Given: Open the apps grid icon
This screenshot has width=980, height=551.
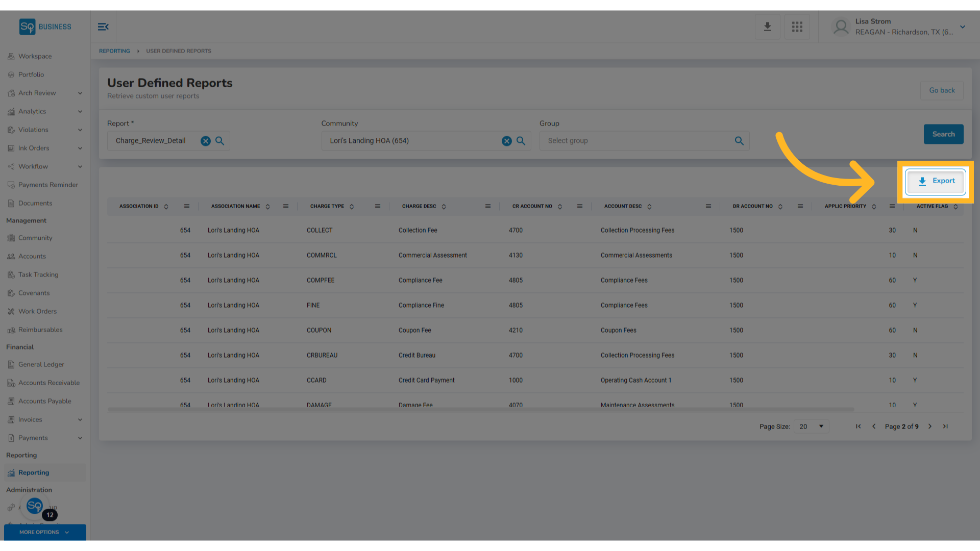Looking at the screenshot, I should pos(797,27).
